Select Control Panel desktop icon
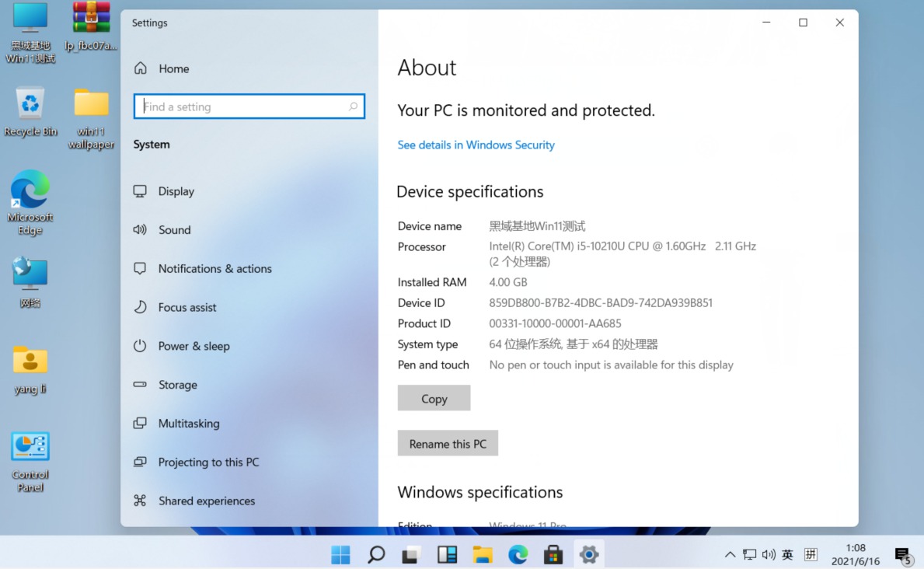 click(30, 462)
